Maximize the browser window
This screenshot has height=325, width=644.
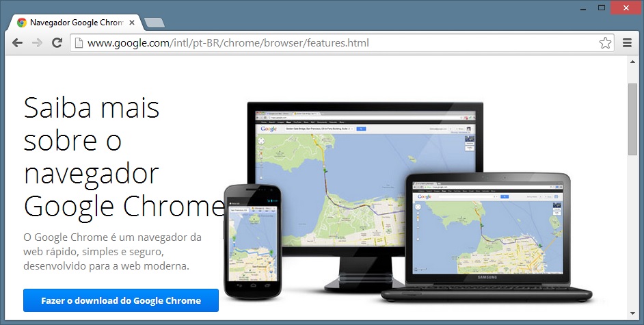click(x=602, y=7)
